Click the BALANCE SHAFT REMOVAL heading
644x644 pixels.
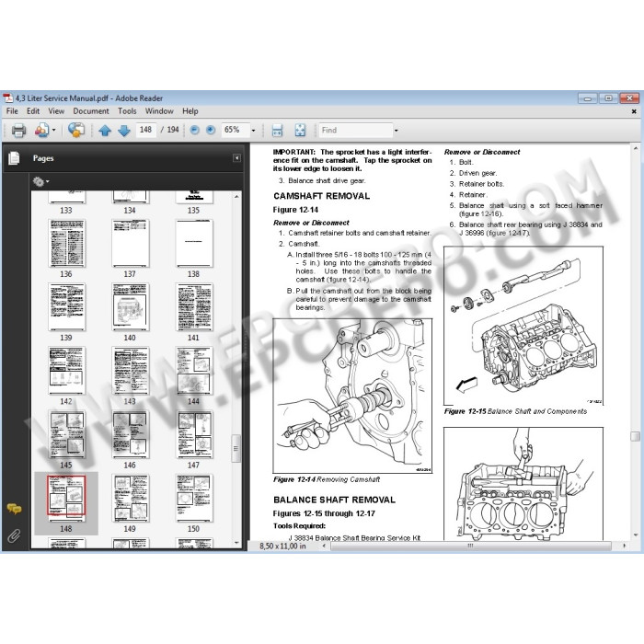[x=334, y=500]
